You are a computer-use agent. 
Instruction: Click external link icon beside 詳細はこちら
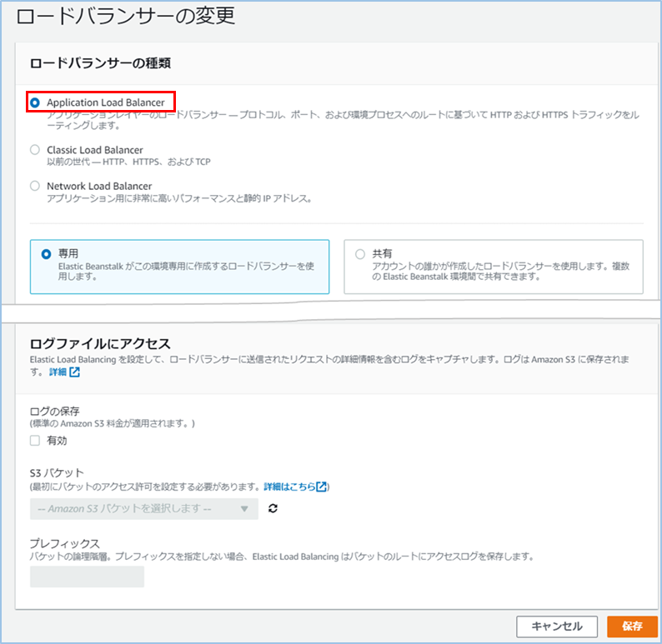[321, 486]
